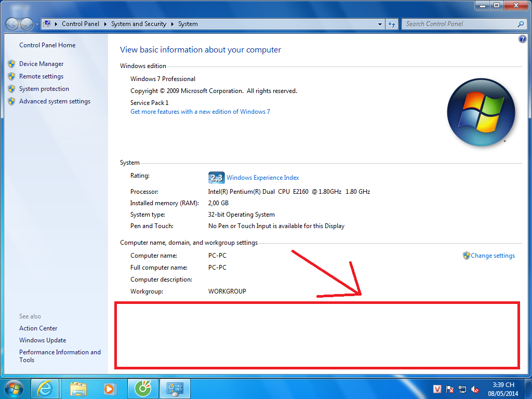
Task: Open Internet Explorer from taskbar
Action: pos(45,389)
